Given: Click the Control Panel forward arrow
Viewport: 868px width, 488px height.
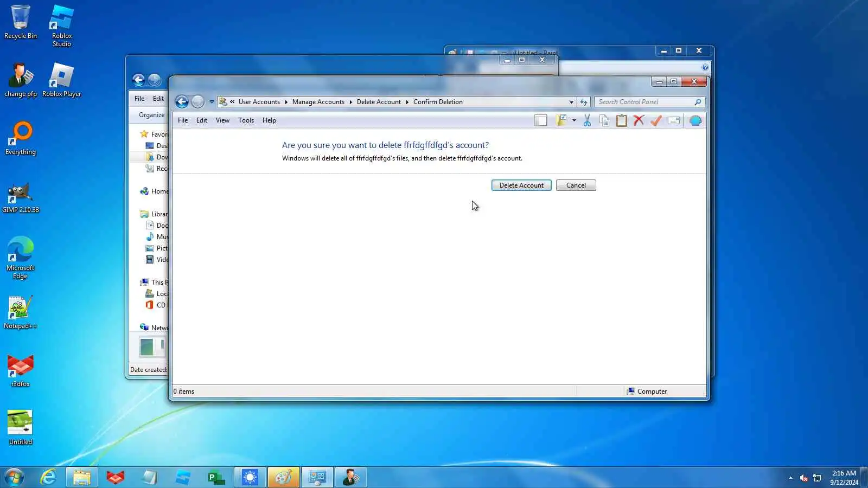Looking at the screenshot, I should tap(197, 102).
